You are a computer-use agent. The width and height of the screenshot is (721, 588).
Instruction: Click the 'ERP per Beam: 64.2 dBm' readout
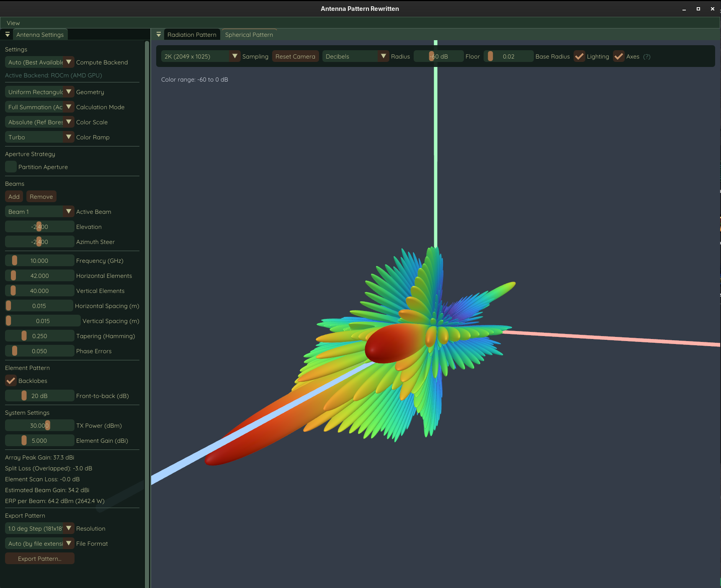(55, 501)
